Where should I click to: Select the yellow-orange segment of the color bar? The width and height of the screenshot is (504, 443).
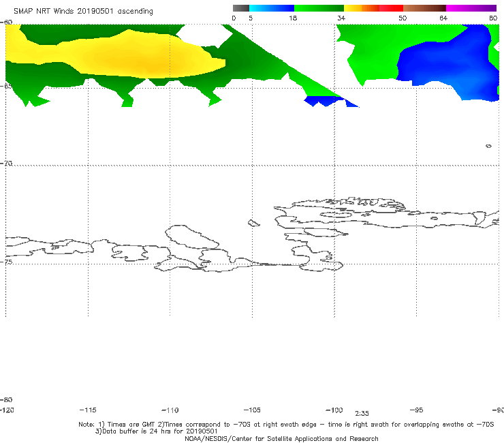(362, 8)
